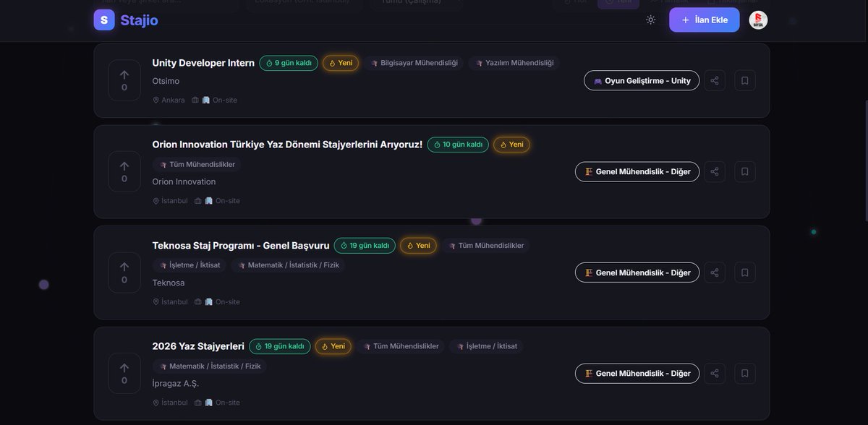The image size is (868, 425).
Task: Select Tüm Mühendislikler tag on Teknosa listing
Action: click(x=486, y=246)
